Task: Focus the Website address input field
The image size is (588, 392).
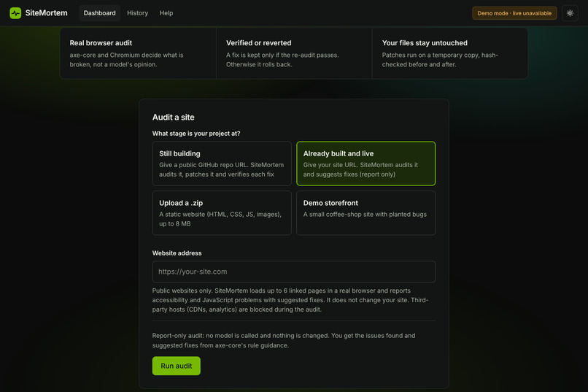Action: point(293,272)
